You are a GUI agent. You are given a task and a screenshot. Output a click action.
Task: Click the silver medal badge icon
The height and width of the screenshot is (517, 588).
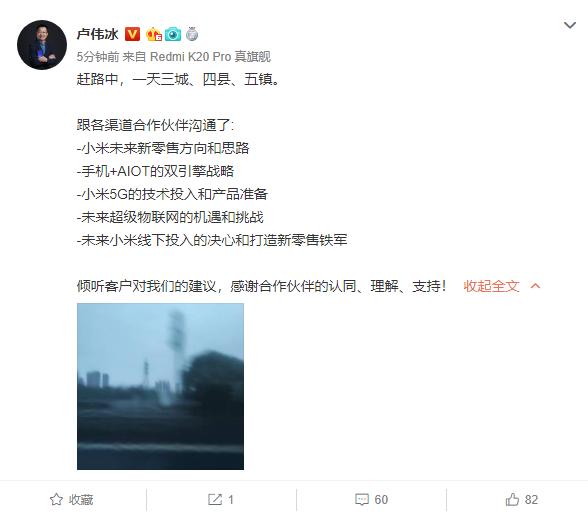(x=192, y=34)
